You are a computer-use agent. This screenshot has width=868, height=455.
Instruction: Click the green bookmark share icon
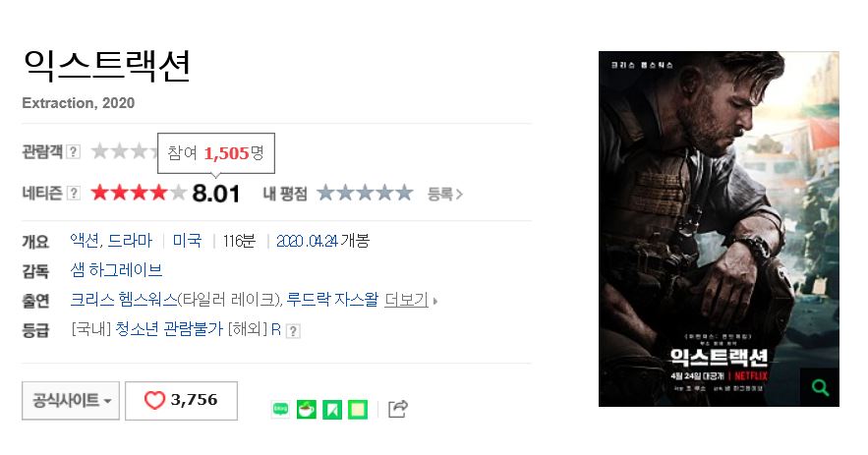332,409
